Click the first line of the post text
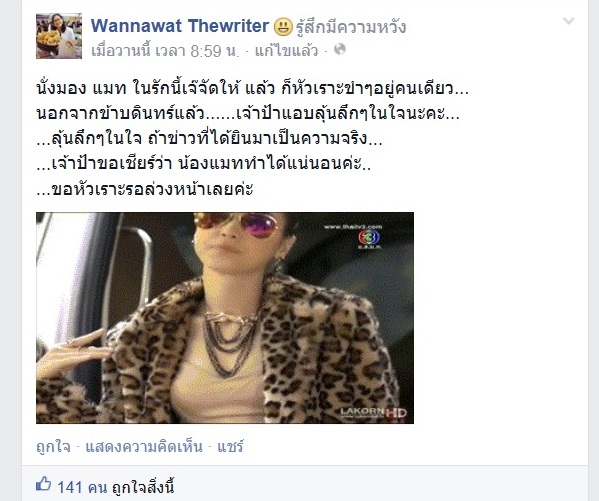The width and height of the screenshot is (599, 501). 252,89
